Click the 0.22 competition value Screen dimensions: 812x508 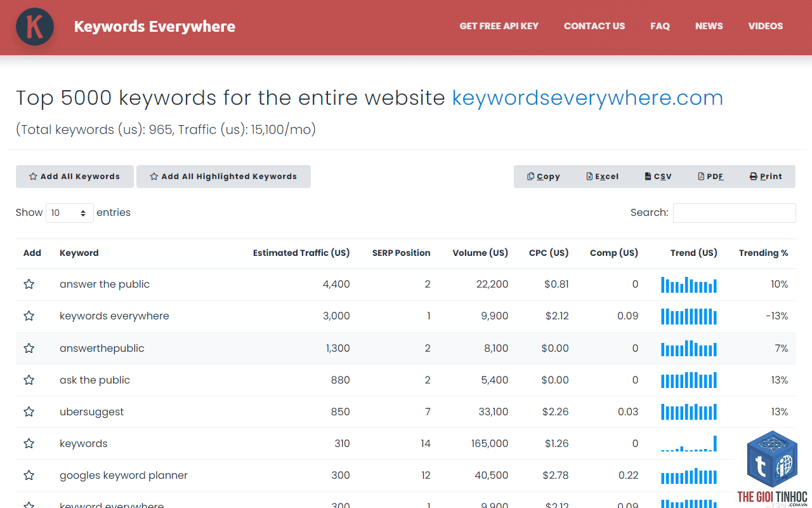(627, 475)
